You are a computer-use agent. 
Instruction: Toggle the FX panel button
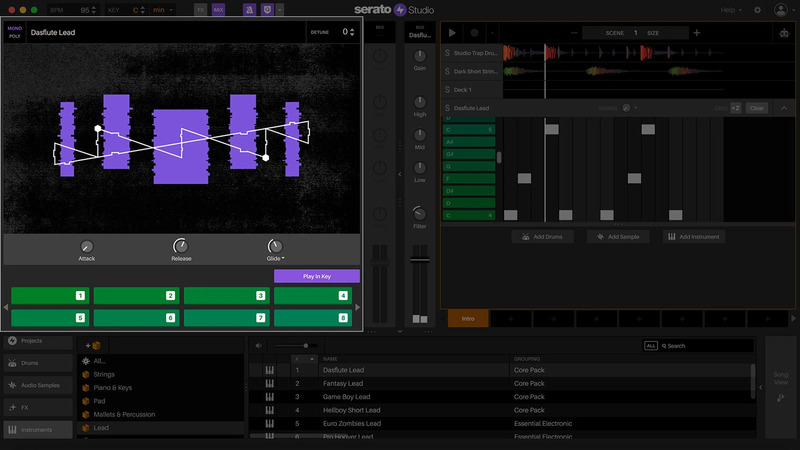(x=200, y=10)
